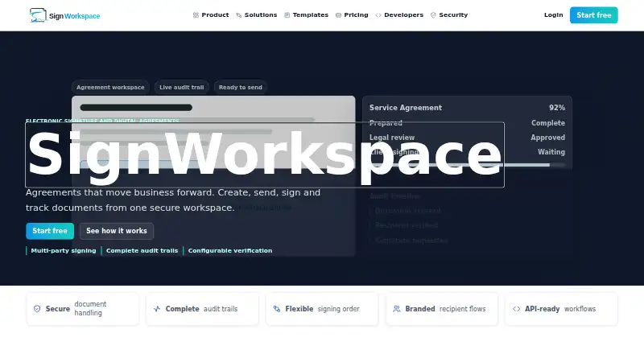644x354 pixels.
Task: Click the Branded recipient flows card
Action: (x=442, y=309)
